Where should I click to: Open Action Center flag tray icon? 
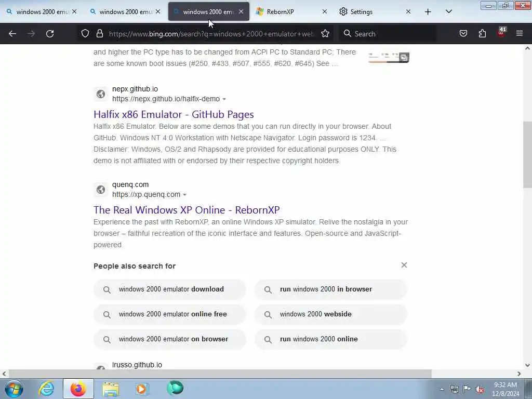click(467, 389)
